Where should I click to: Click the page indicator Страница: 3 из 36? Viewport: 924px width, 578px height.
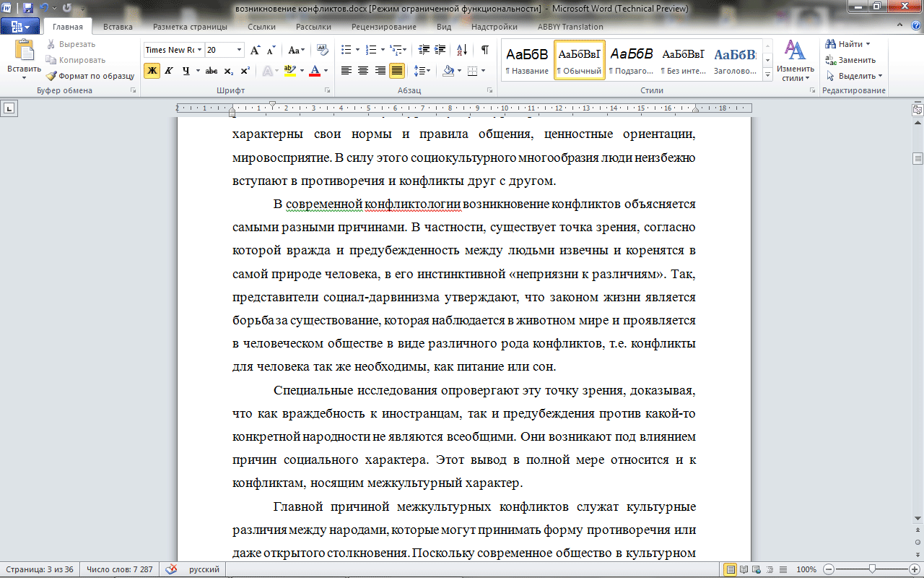point(38,569)
